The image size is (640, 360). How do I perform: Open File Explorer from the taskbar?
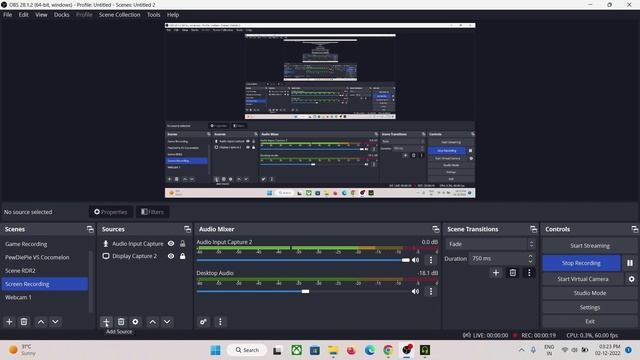333,350
